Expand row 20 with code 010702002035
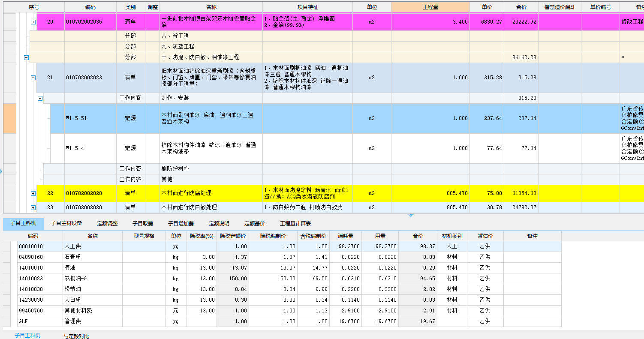Screen dimensions: 644x339 tap(33, 22)
